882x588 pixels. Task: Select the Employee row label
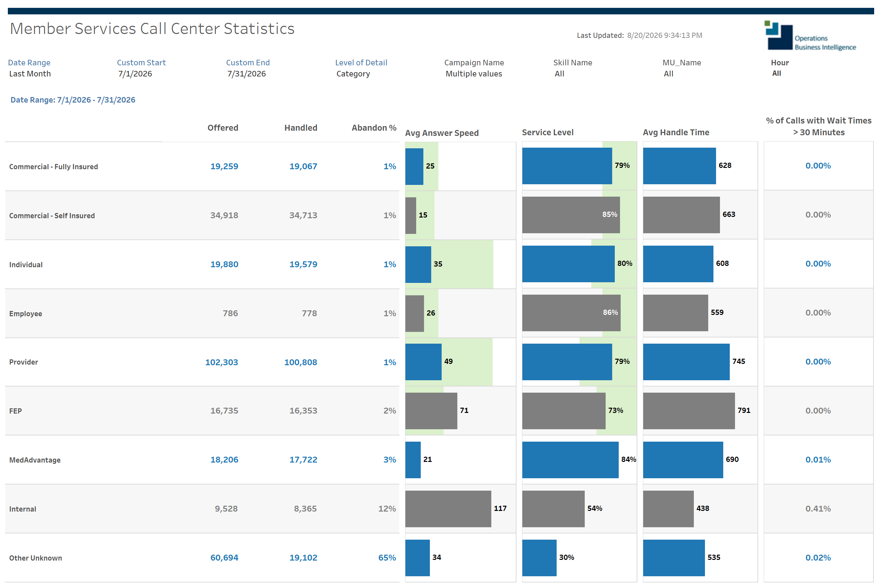pyautogui.click(x=25, y=314)
